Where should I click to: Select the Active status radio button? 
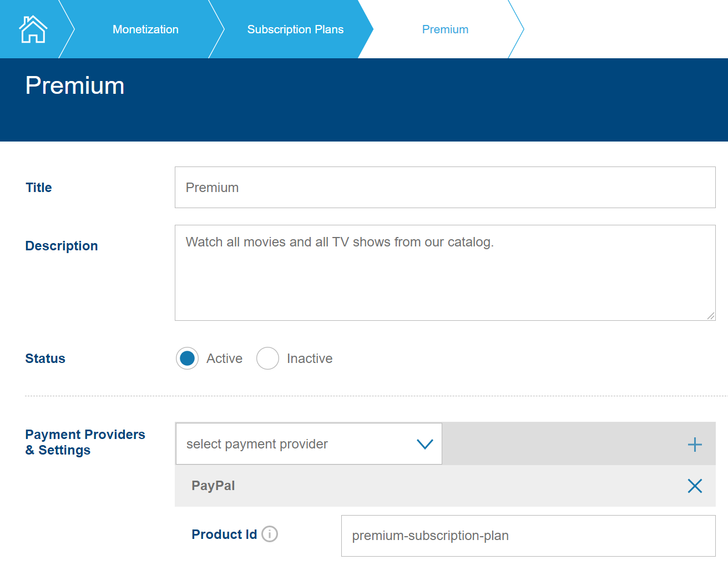187,359
